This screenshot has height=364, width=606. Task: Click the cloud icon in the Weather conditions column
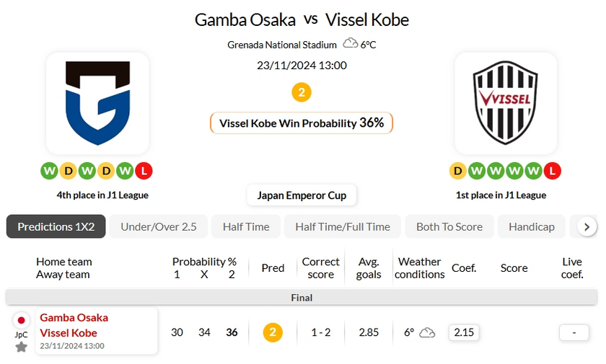427,332
